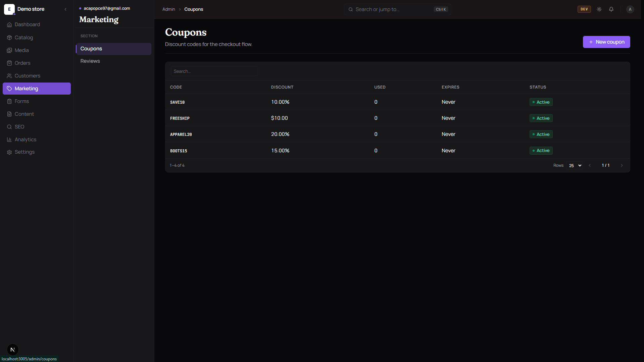Go to previous page of coupons
This screenshot has width=644, height=362.
coord(590,165)
